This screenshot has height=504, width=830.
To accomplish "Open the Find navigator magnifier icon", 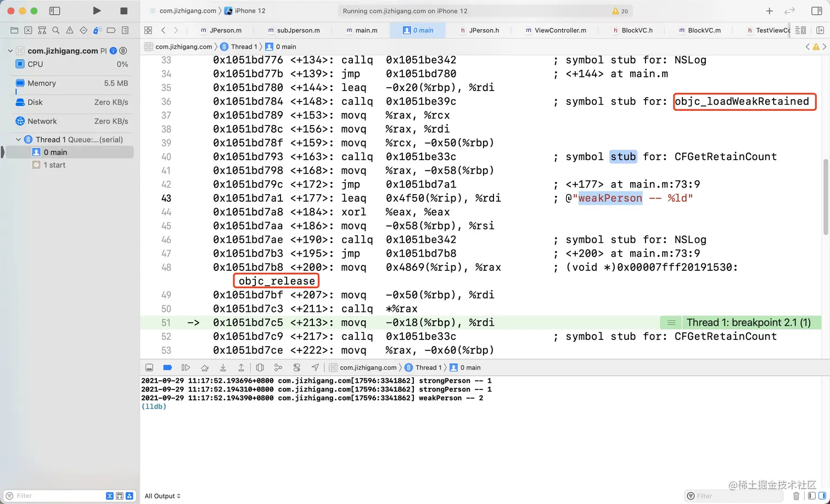I will coord(55,30).
